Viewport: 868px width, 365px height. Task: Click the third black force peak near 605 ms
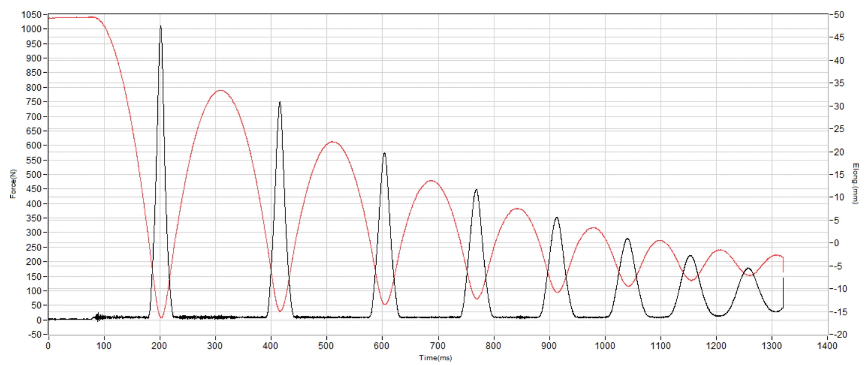384,154
